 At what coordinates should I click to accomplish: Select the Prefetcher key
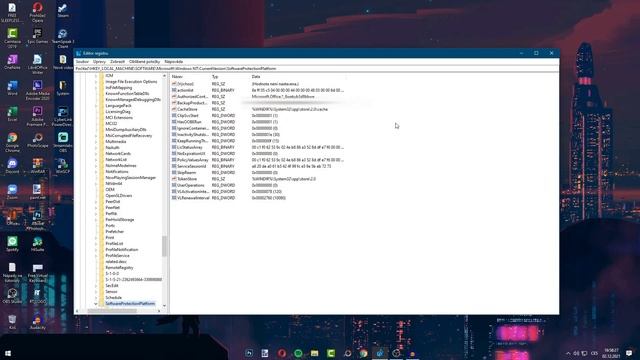pos(115,231)
